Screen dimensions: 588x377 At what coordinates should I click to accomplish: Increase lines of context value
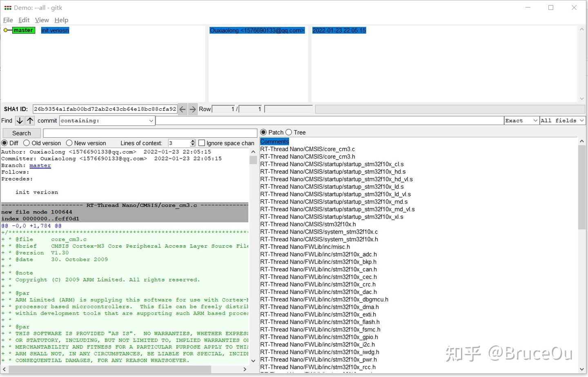pyautogui.click(x=193, y=141)
